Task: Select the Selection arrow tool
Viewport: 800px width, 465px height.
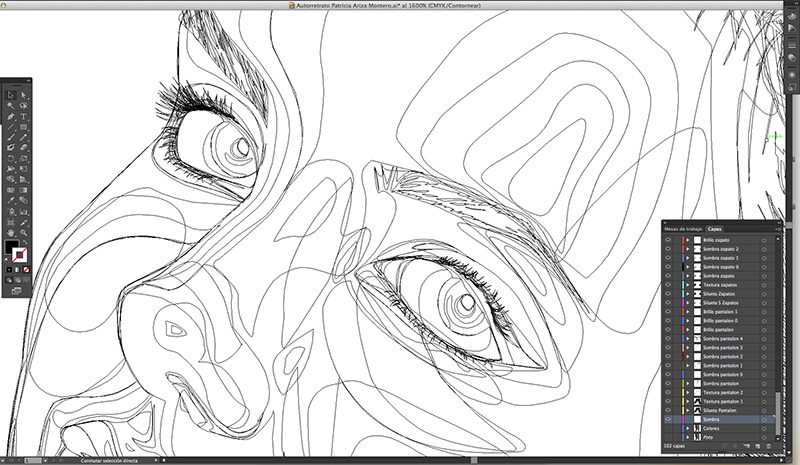Action: tap(9, 94)
